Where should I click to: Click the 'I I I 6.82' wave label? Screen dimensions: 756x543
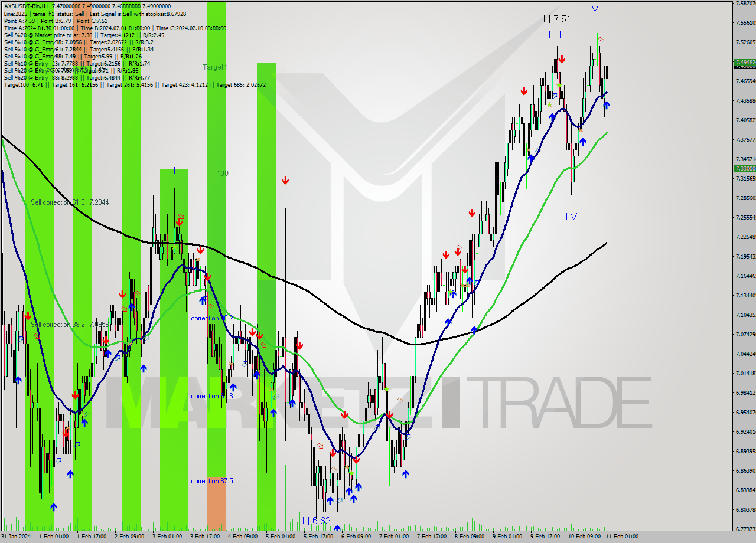click(x=314, y=521)
